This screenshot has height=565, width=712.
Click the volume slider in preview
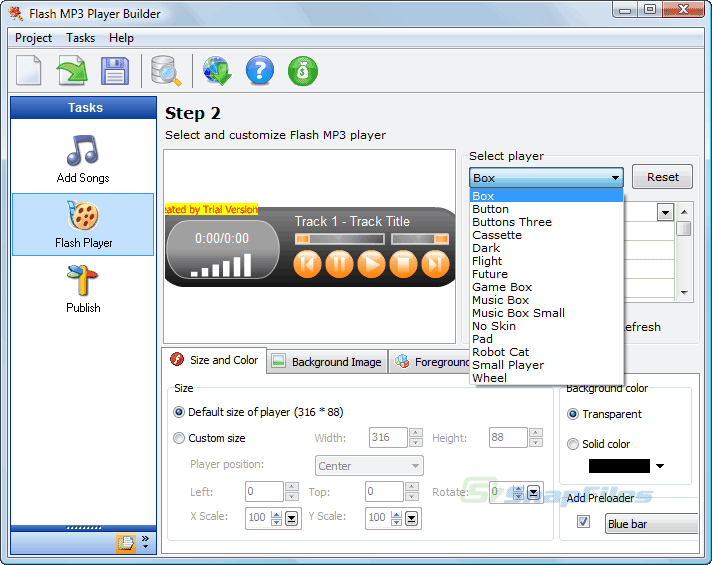point(420,239)
